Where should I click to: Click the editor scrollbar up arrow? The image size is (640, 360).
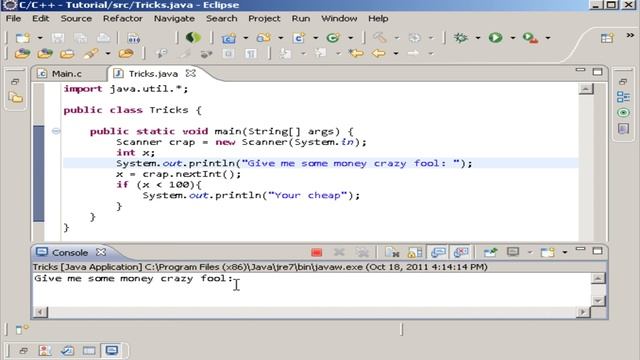pyautogui.click(x=586, y=89)
